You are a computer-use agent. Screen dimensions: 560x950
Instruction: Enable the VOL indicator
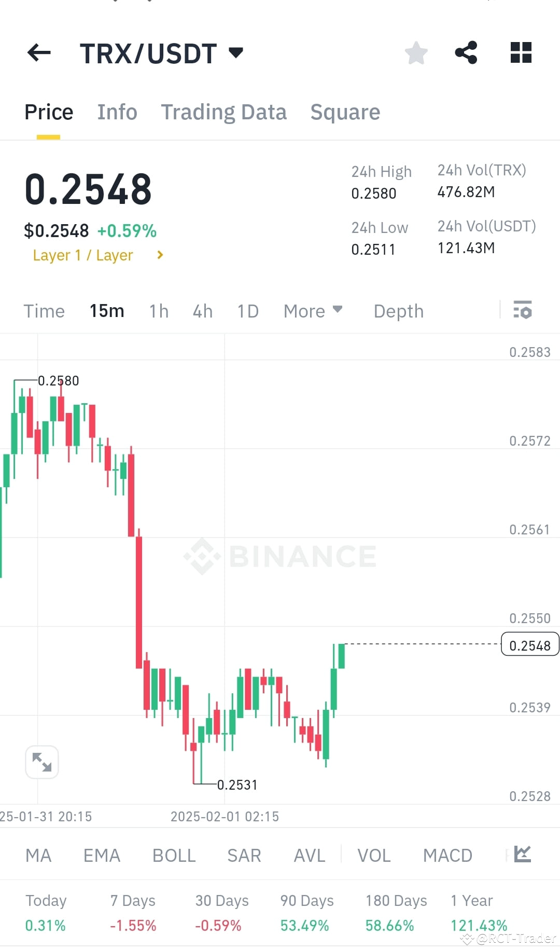374,855
